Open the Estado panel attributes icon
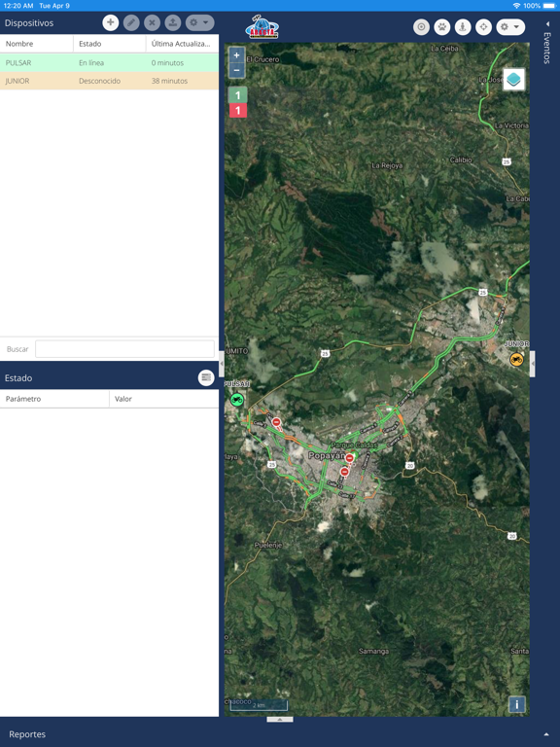Screen dimensions: 560x747 (206, 377)
